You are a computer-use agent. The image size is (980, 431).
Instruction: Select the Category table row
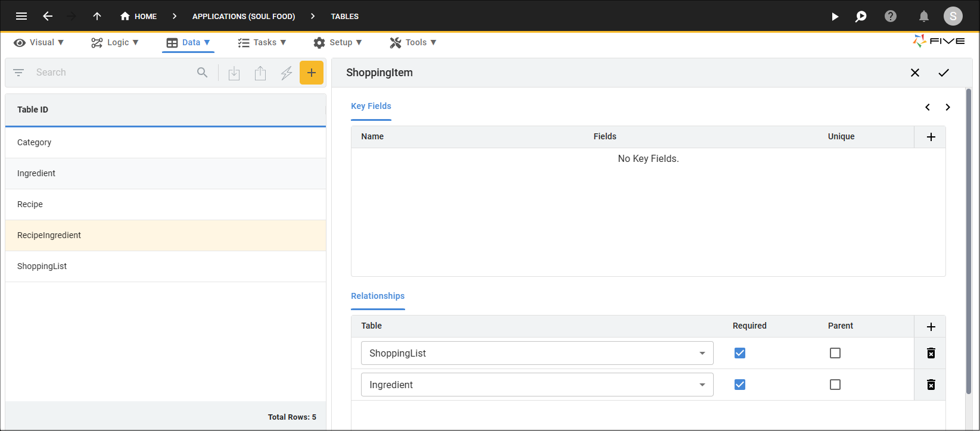pyautogui.click(x=166, y=142)
